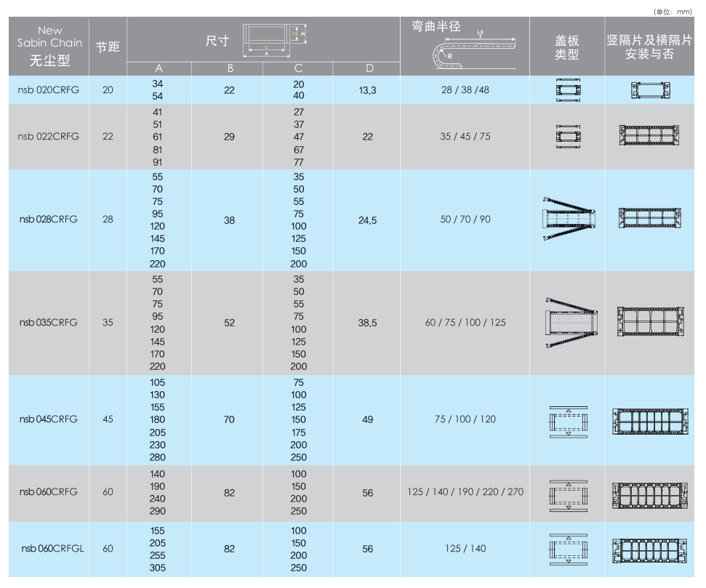Click the separator diagram for nsb 028CRFG
The height and width of the screenshot is (588, 706).
point(649,218)
